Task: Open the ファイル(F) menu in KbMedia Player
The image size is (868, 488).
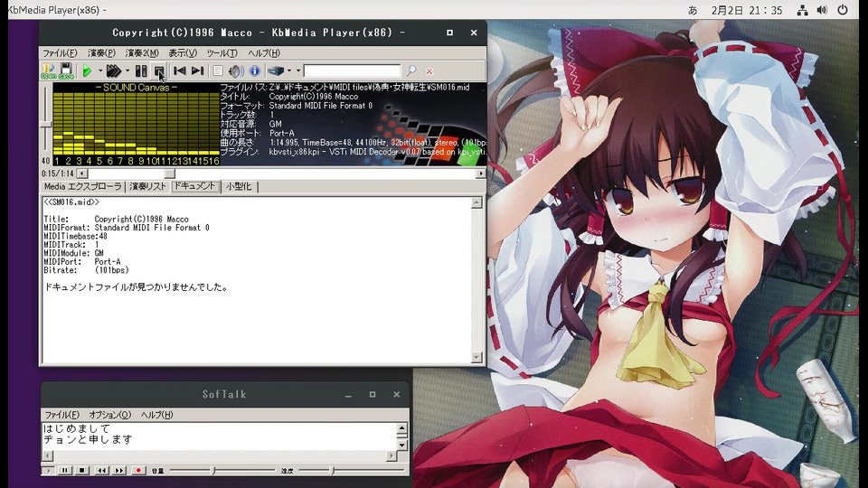Action: tap(60, 53)
